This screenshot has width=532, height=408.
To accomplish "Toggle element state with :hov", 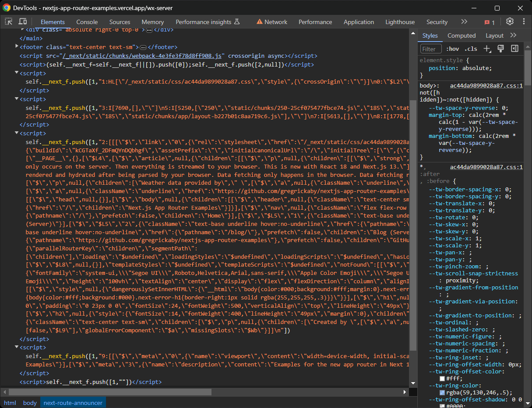I will pyautogui.click(x=453, y=49).
